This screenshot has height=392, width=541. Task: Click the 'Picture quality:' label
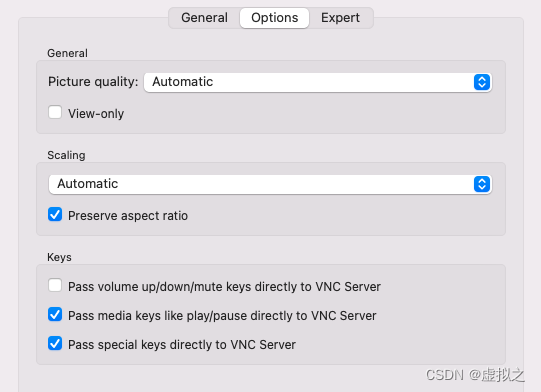(x=93, y=82)
